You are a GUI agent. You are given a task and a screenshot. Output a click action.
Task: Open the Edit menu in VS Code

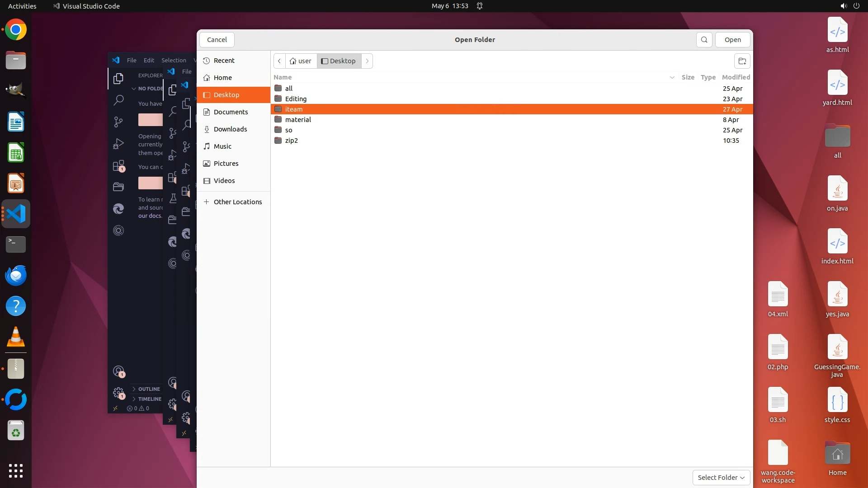point(149,60)
